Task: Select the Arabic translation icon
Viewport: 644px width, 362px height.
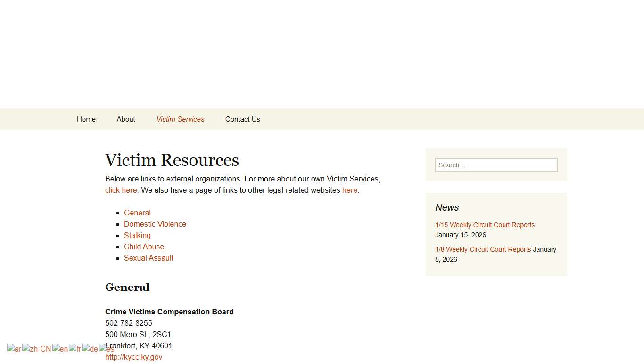Action: point(14,349)
